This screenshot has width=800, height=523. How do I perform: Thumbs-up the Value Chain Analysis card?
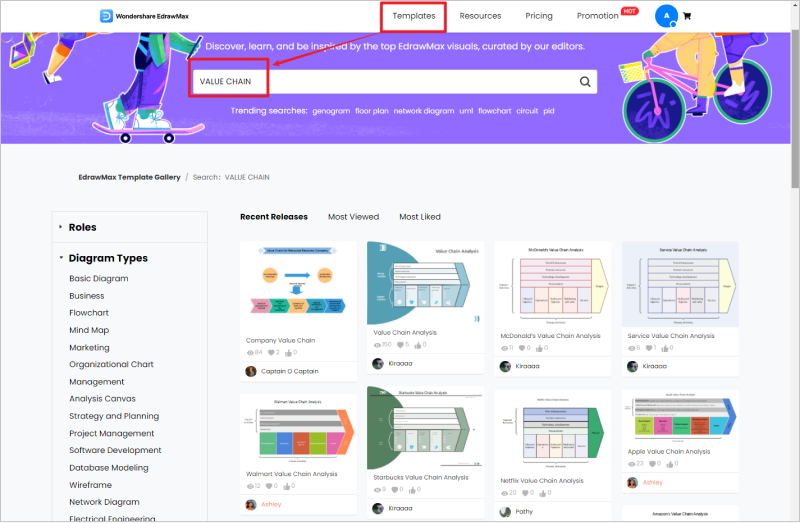point(418,345)
